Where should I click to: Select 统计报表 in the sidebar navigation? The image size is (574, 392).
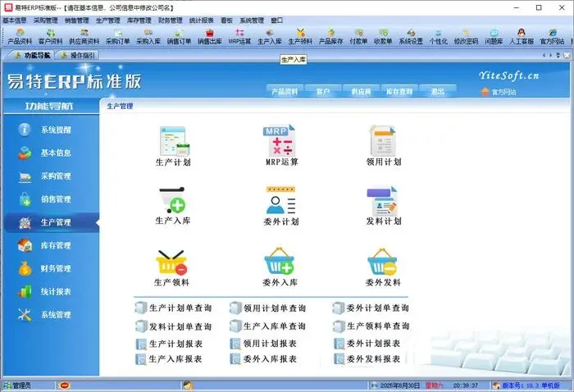click(x=51, y=291)
